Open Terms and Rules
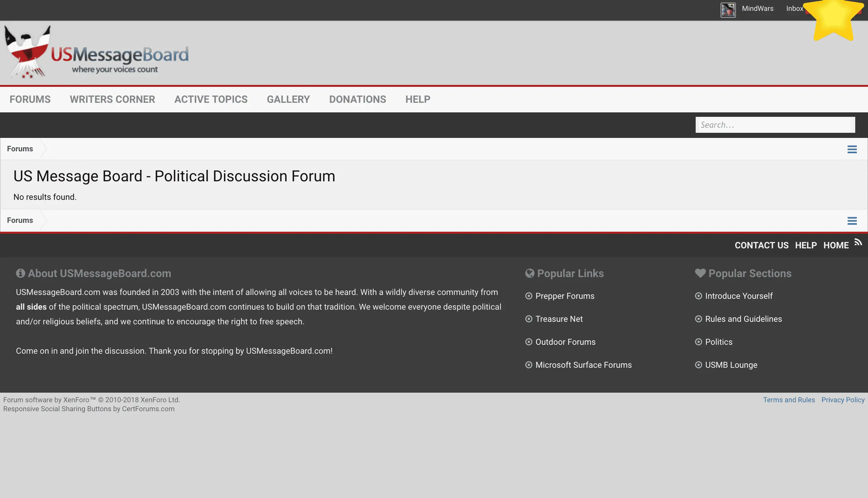 tap(789, 400)
